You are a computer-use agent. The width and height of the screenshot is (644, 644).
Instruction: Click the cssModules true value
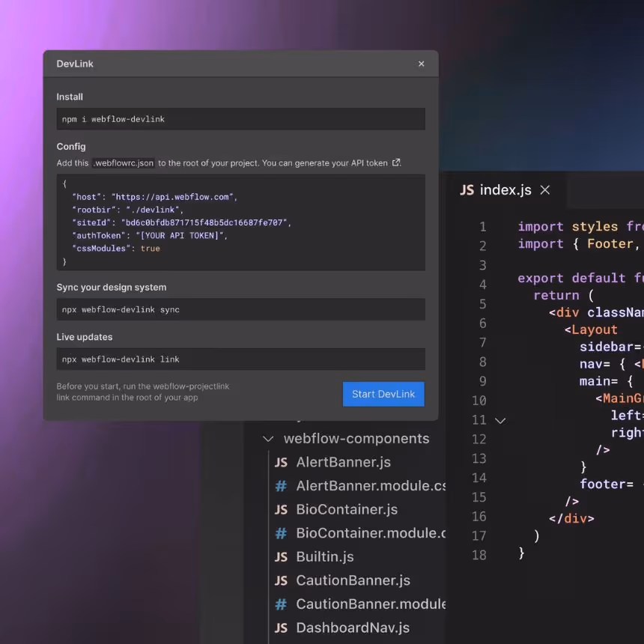point(151,249)
